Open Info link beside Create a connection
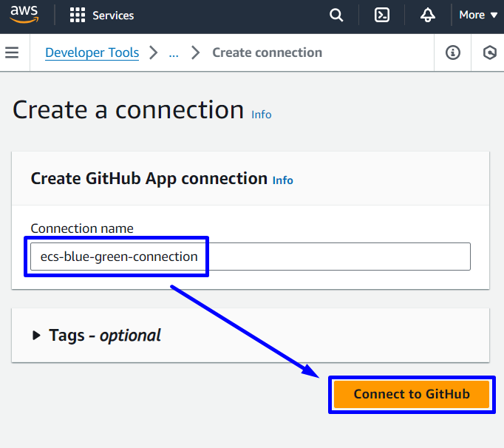Viewport: 504px width, 448px height. pyautogui.click(x=261, y=115)
